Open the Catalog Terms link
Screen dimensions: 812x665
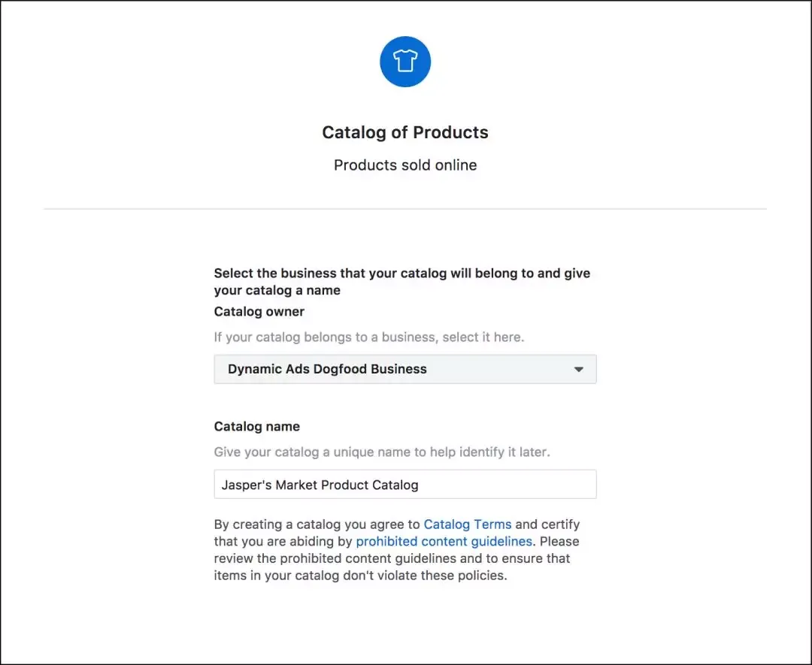coord(467,524)
